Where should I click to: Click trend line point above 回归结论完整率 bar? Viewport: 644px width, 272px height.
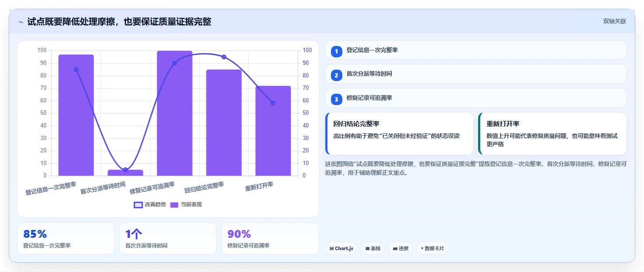[x=224, y=57]
